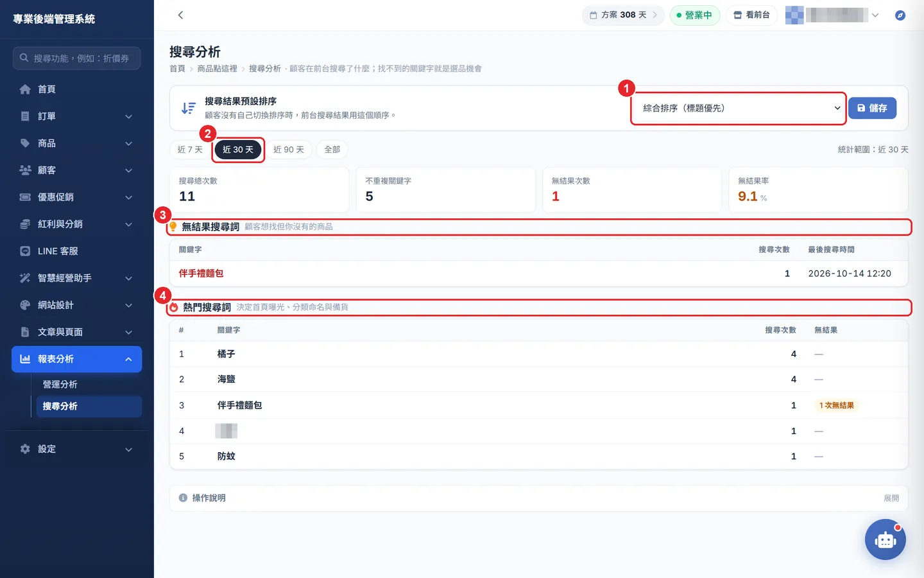Switch to the 近 90 天 range tab
Viewport: 924px width, 578px height.
coord(289,150)
